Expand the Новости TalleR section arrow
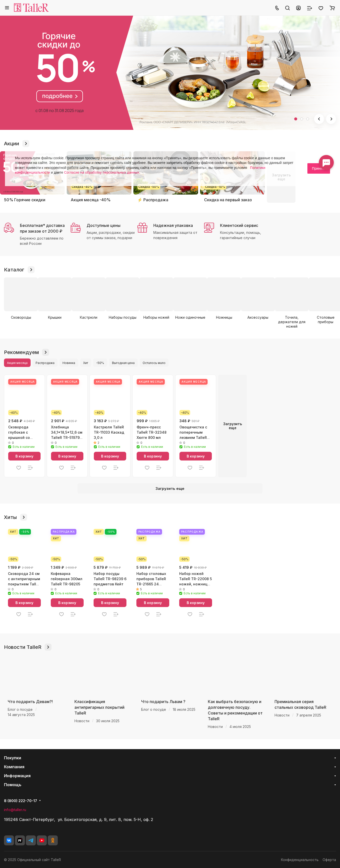This screenshot has height=868, width=340. point(48,647)
